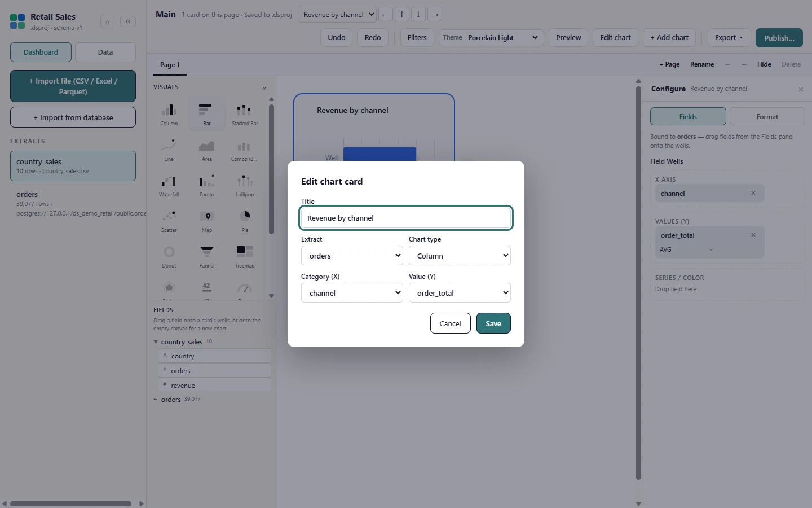Select the Line chart visual
Screen dimensions: 812x508
tap(169, 150)
